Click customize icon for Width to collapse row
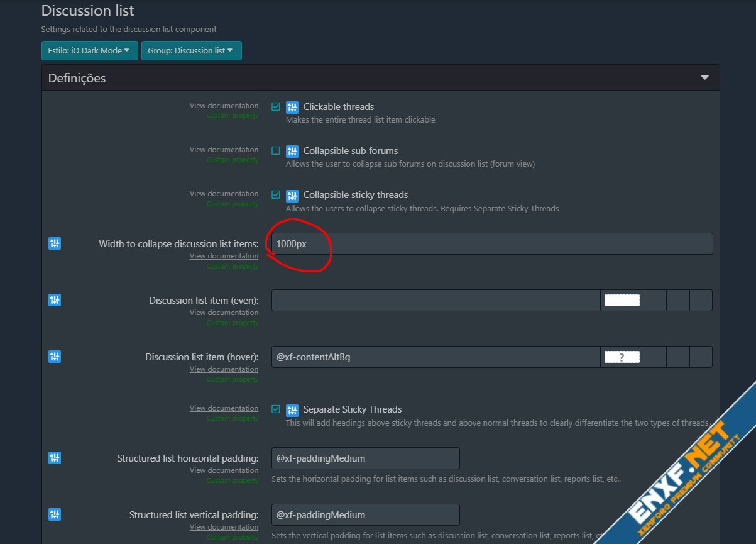 point(55,243)
